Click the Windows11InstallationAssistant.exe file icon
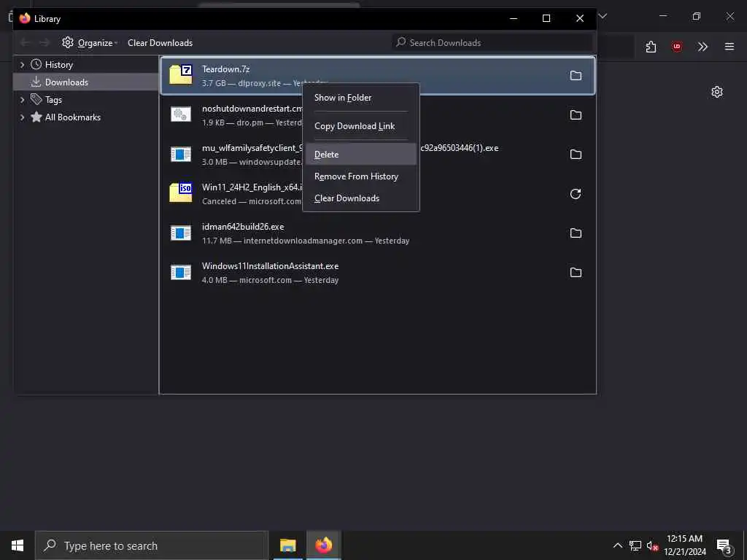 pos(181,273)
